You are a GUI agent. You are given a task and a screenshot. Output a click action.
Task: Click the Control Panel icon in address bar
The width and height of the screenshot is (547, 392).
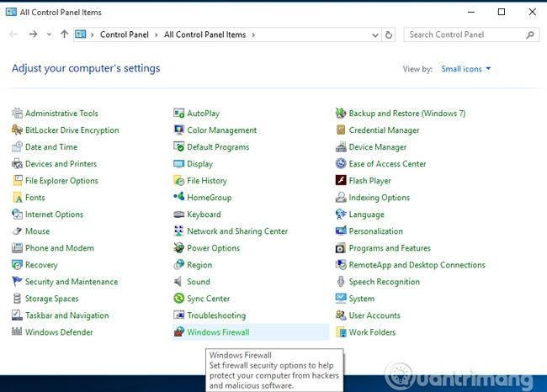[81, 34]
